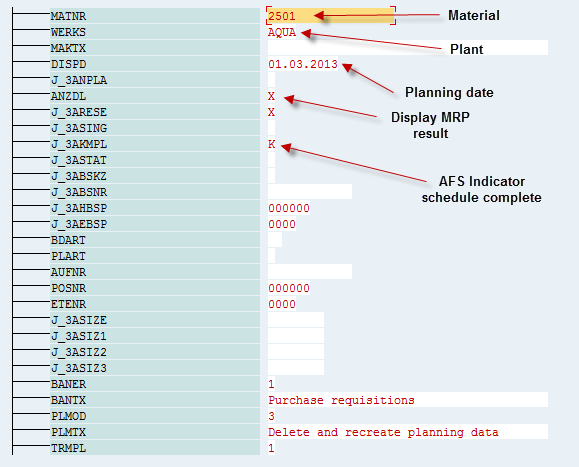Click the MATNR field containing 2501
The height and width of the screenshot is (467, 579).
[x=331, y=16]
